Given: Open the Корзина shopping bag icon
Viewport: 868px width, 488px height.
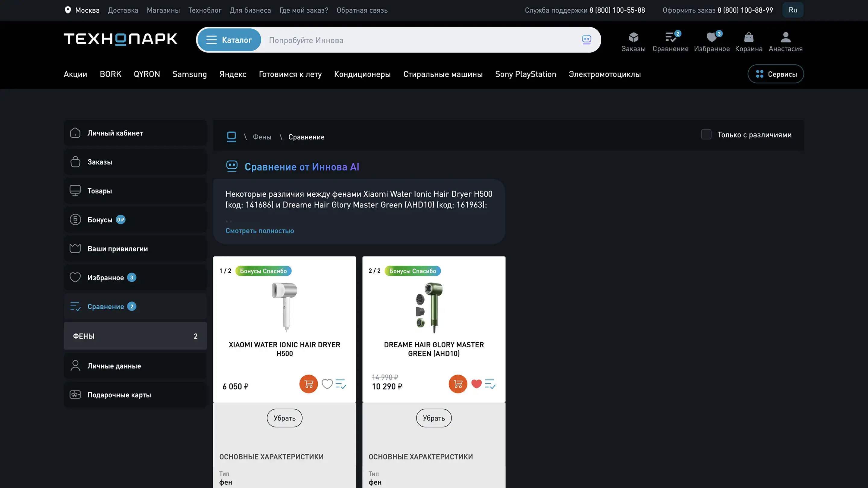Looking at the screenshot, I should (x=748, y=37).
